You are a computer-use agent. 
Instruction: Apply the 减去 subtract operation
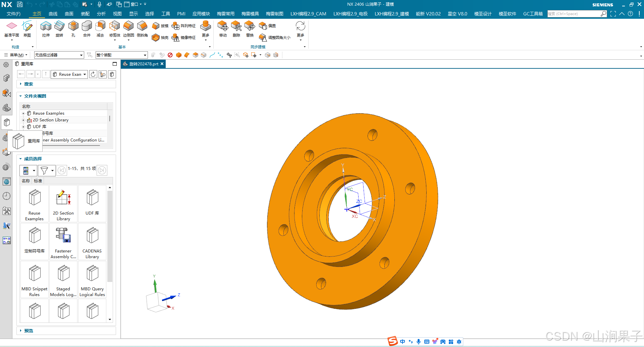pyautogui.click(x=100, y=29)
